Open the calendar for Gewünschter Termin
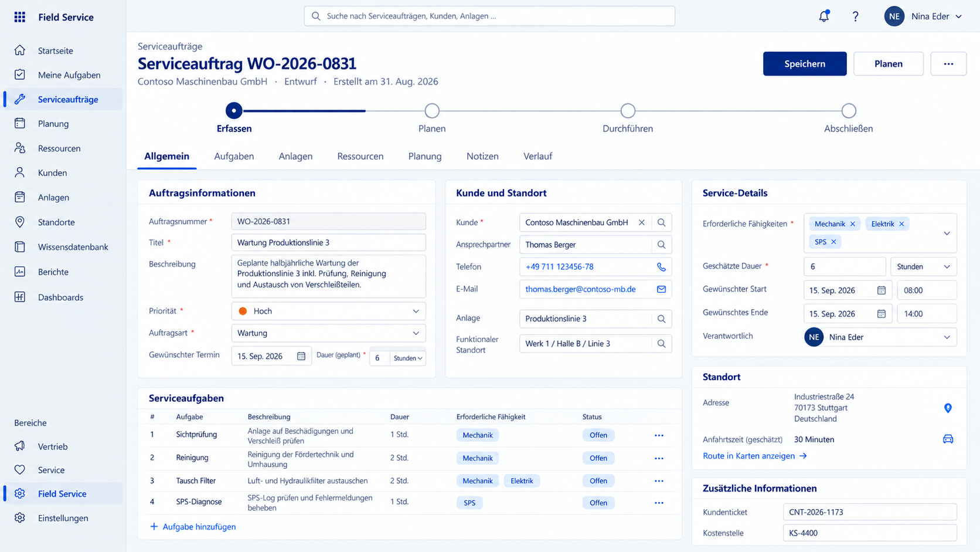 [301, 356]
